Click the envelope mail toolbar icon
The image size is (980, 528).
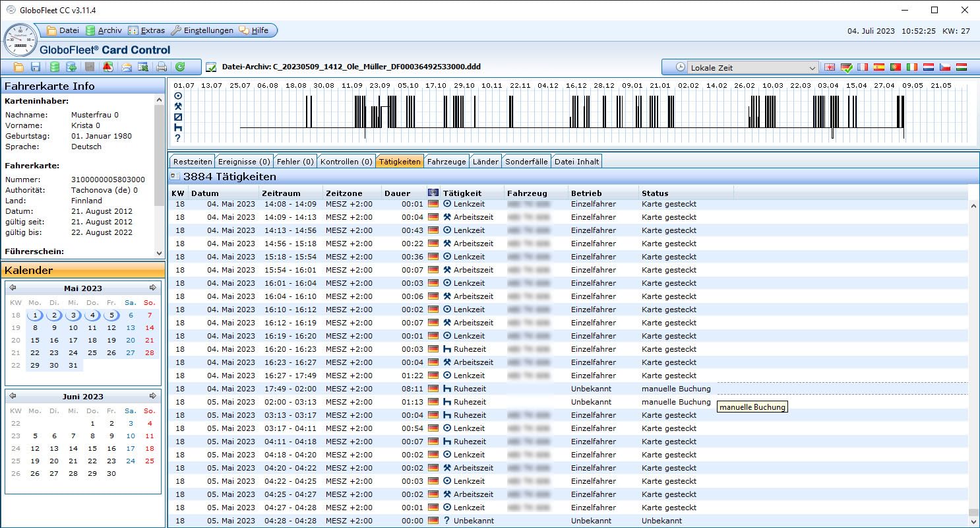126,67
